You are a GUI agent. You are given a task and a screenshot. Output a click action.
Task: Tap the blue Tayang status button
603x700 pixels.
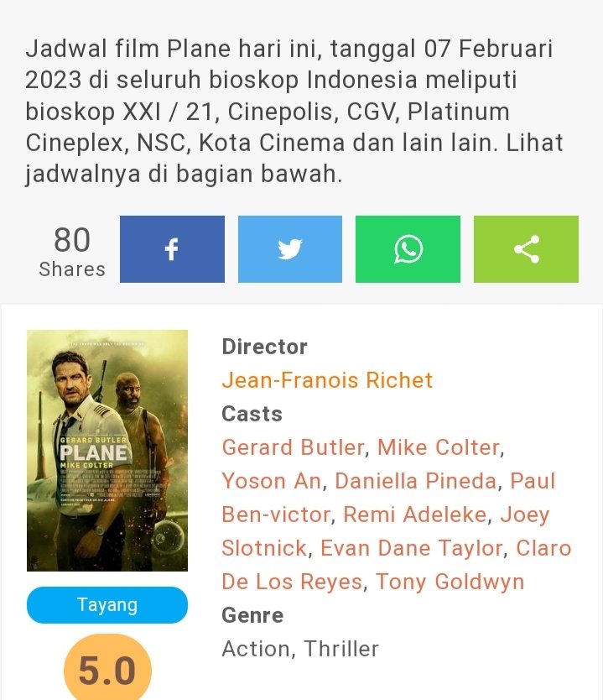point(107,605)
